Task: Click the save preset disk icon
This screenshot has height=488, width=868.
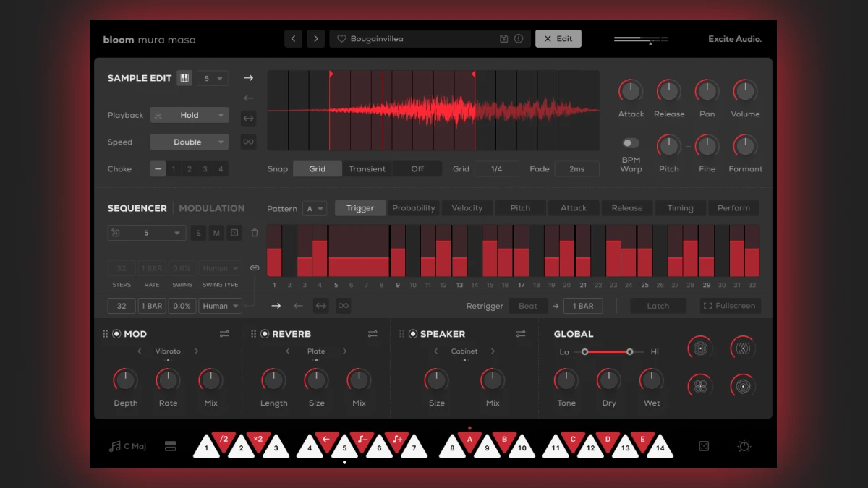Action: click(x=504, y=39)
